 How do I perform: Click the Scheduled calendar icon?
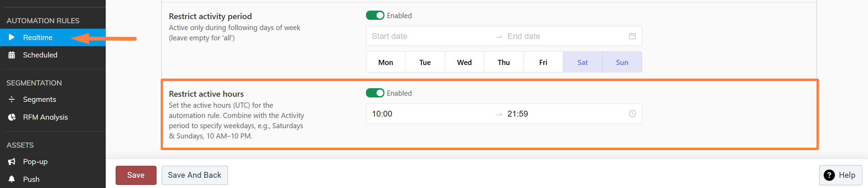click(12, 55)
